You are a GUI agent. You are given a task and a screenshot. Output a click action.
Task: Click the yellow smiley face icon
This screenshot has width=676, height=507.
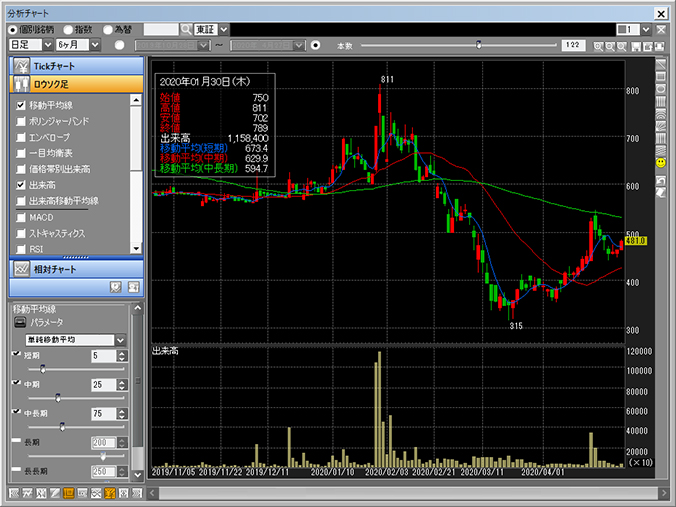point(660,163)
